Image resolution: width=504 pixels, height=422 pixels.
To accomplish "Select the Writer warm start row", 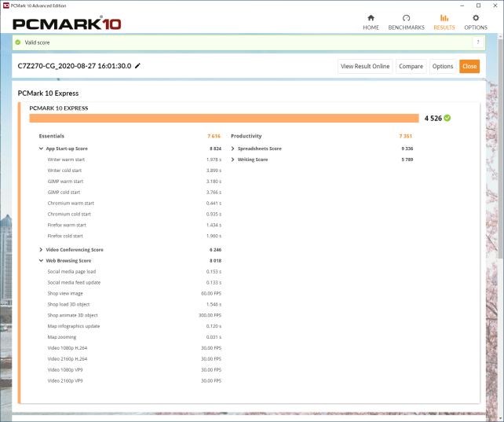I will click(134, 160).
